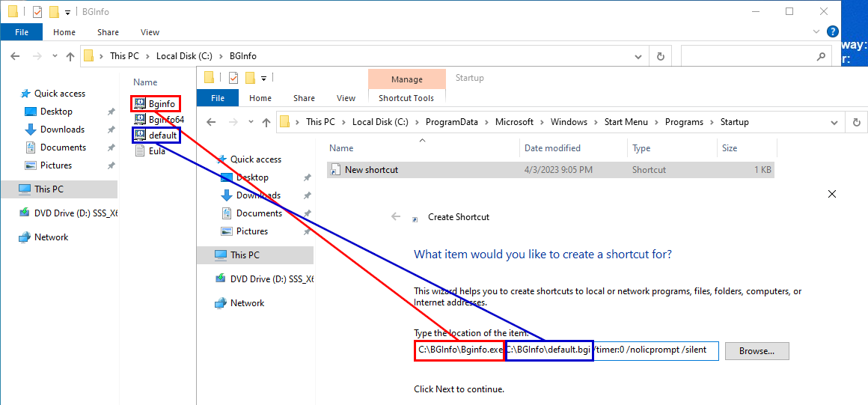Image resolution: width=868 pixels, height=405 pixels.
Task: Open the Eula file in BGInfo folder
Action: (156, 151)
